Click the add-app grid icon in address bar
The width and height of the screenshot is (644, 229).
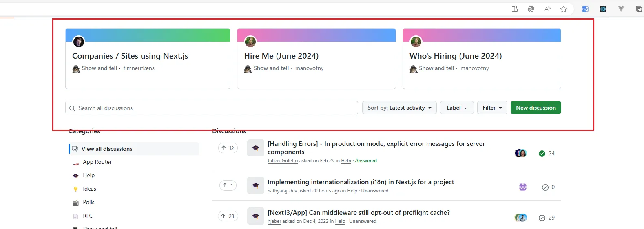515,9
